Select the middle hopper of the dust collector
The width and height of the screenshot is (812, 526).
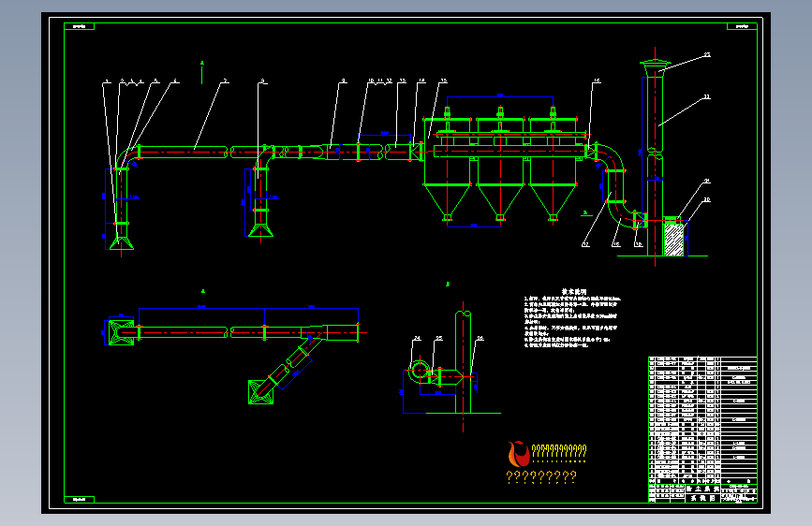(x=500, y=202)
